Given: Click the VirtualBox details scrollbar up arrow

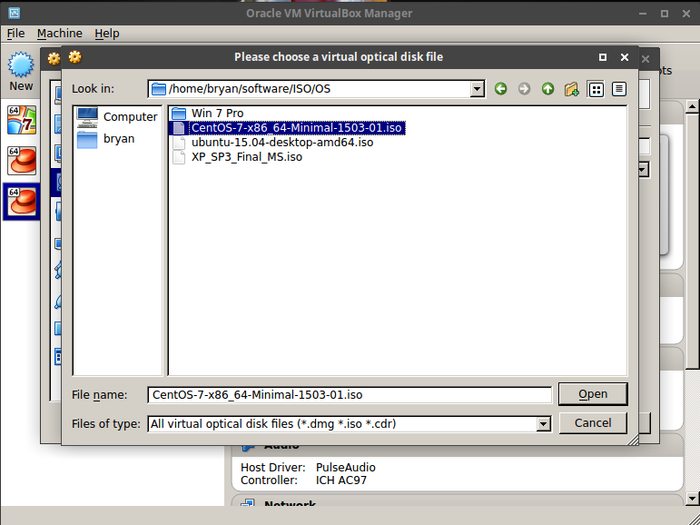Looking at the screenshot, I should tap(692, 106).
